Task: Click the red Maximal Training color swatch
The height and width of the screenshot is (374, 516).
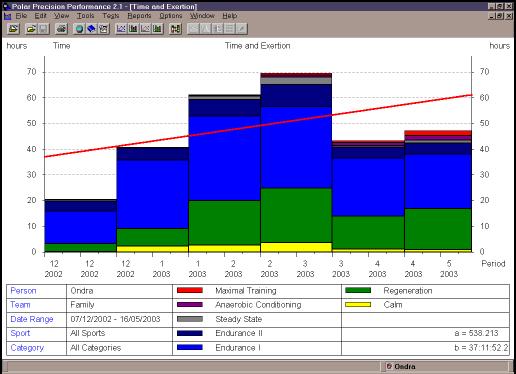Action: tap(190, 290)
